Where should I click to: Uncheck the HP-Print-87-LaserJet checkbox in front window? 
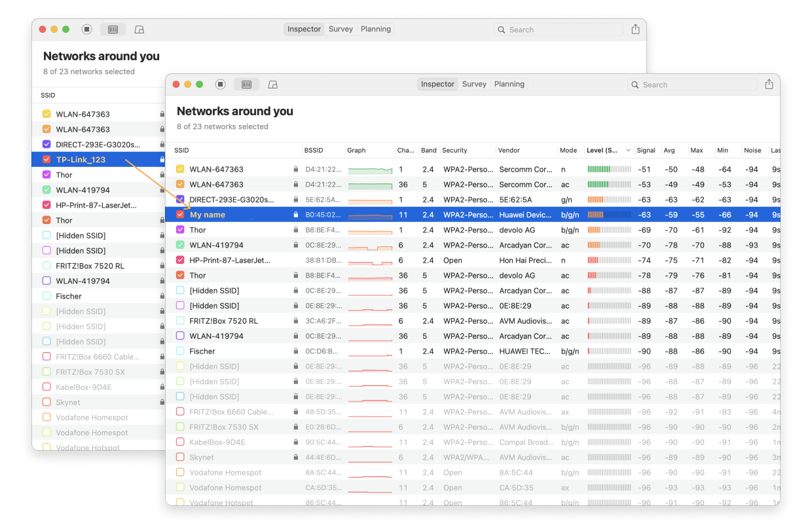[180, 260]
